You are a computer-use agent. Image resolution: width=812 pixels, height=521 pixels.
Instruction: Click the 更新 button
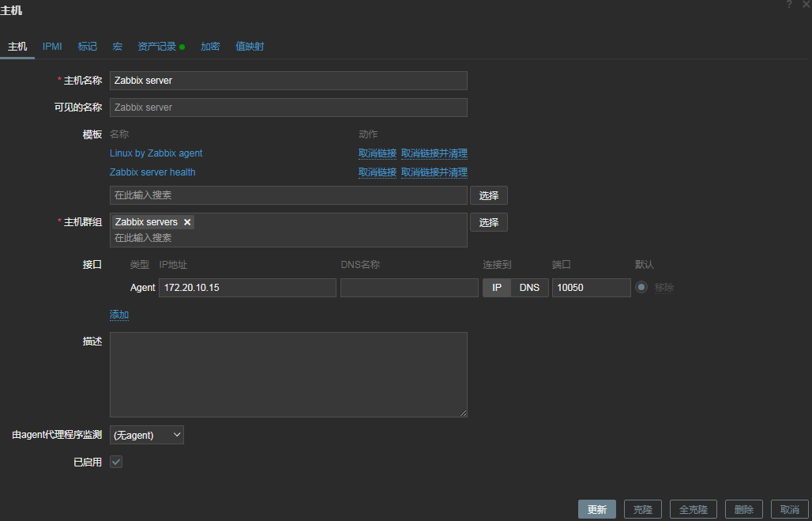pos(597,509)
